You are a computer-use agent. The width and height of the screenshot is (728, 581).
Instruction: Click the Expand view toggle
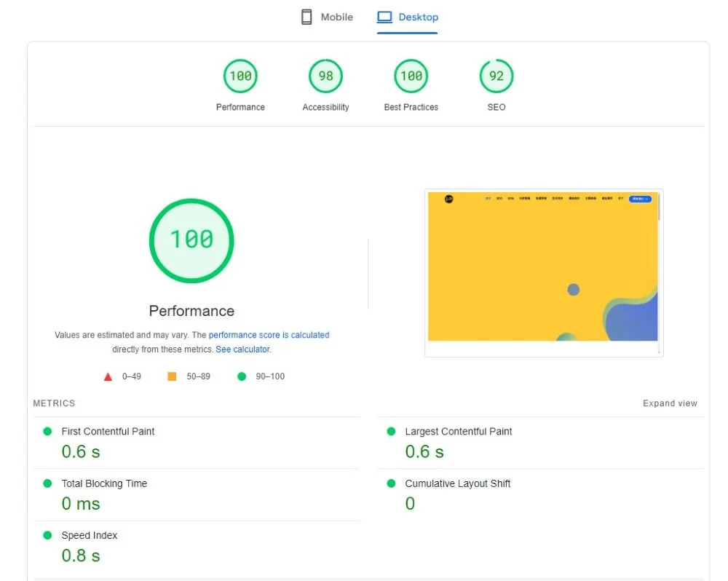coord(670,403)
